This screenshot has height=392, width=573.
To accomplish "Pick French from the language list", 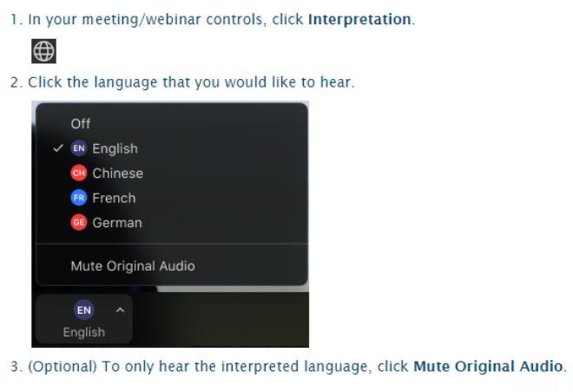I will pos(114,198).
